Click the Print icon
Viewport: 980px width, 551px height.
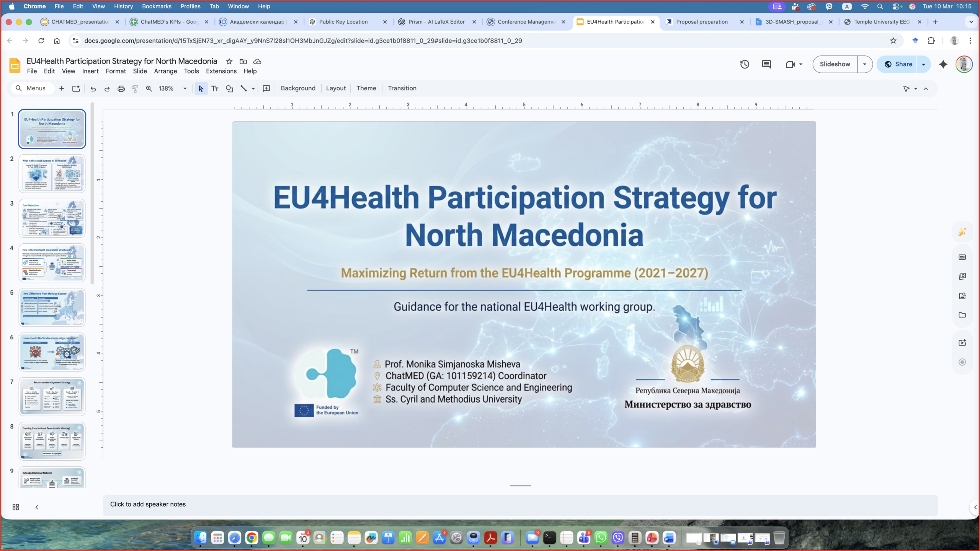121,89
